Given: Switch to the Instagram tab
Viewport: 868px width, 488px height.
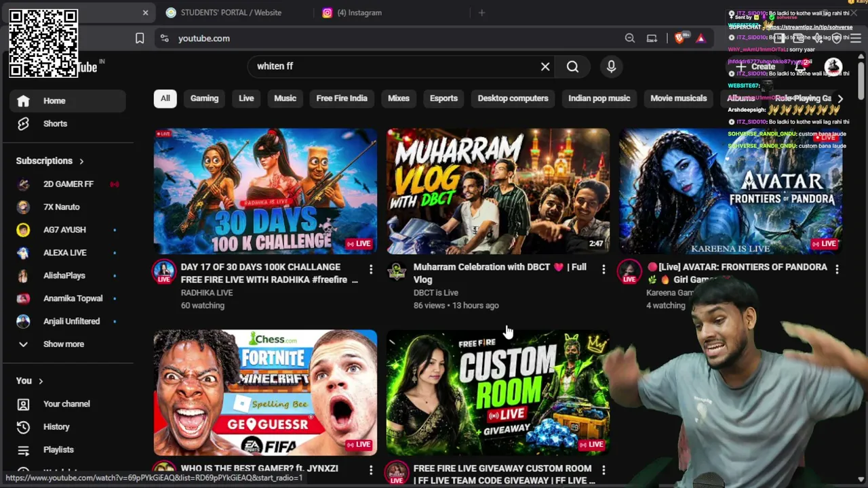Looking at the screenshot, I should (x=353, y=12).
